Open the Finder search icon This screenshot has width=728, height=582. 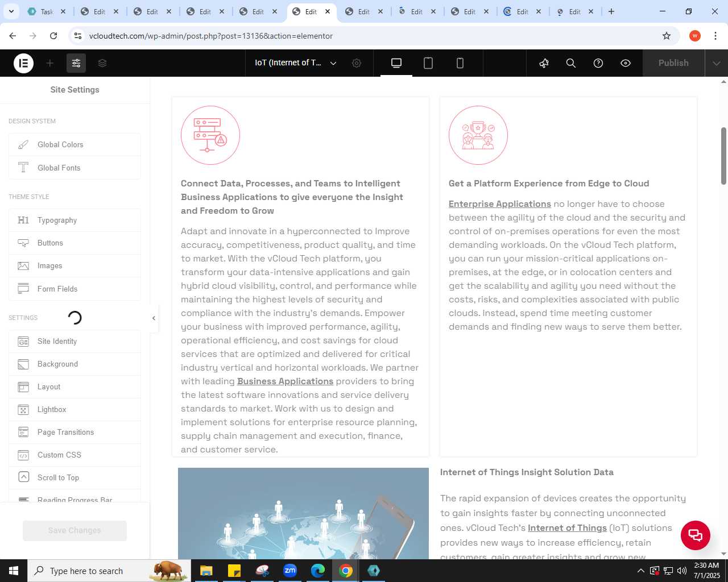[571, 63]
